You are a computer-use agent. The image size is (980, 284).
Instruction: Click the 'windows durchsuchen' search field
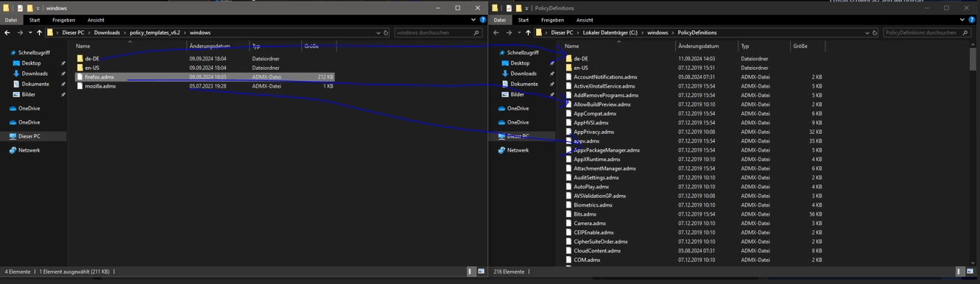438,32
